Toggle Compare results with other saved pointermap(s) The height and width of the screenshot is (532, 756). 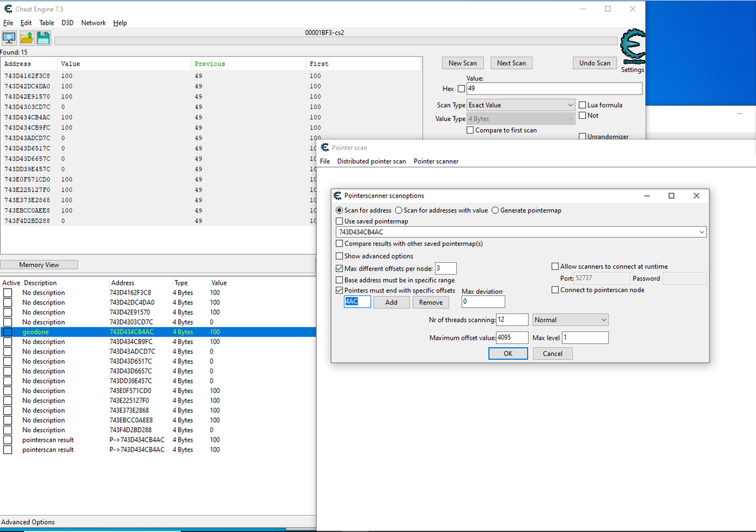tap(339, 243)
